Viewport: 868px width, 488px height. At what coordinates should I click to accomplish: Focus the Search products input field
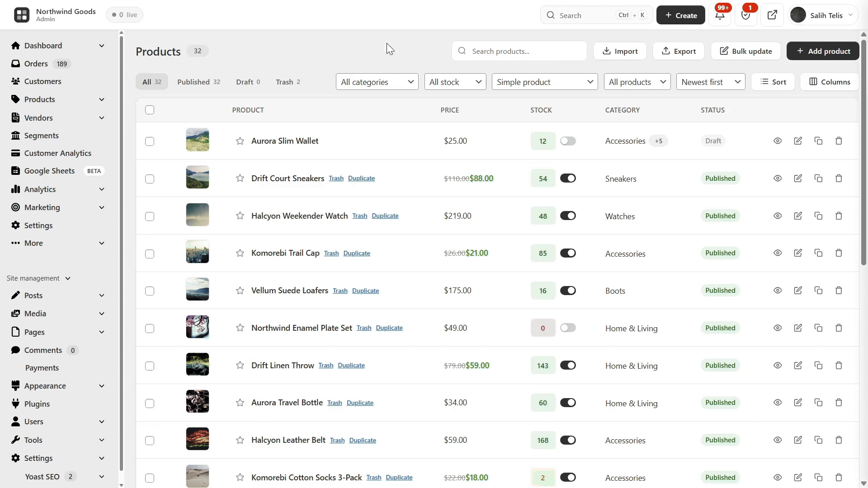[x=519, y=51]
